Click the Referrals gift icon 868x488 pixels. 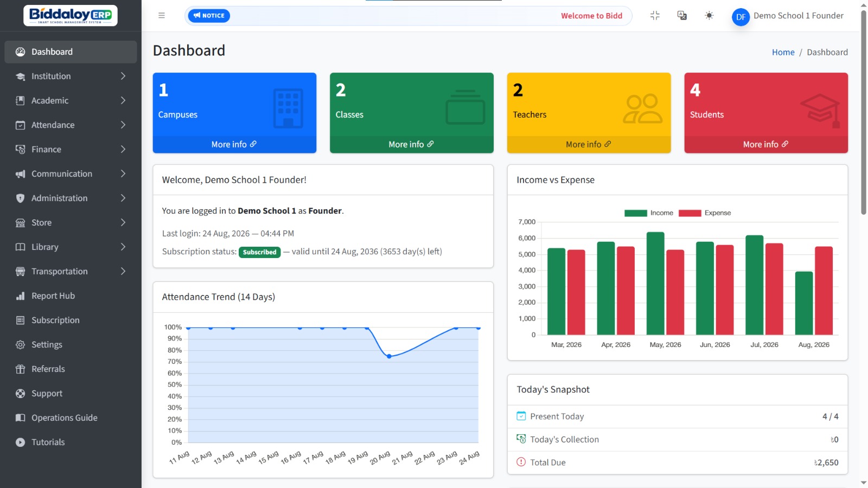click(20, 369)
